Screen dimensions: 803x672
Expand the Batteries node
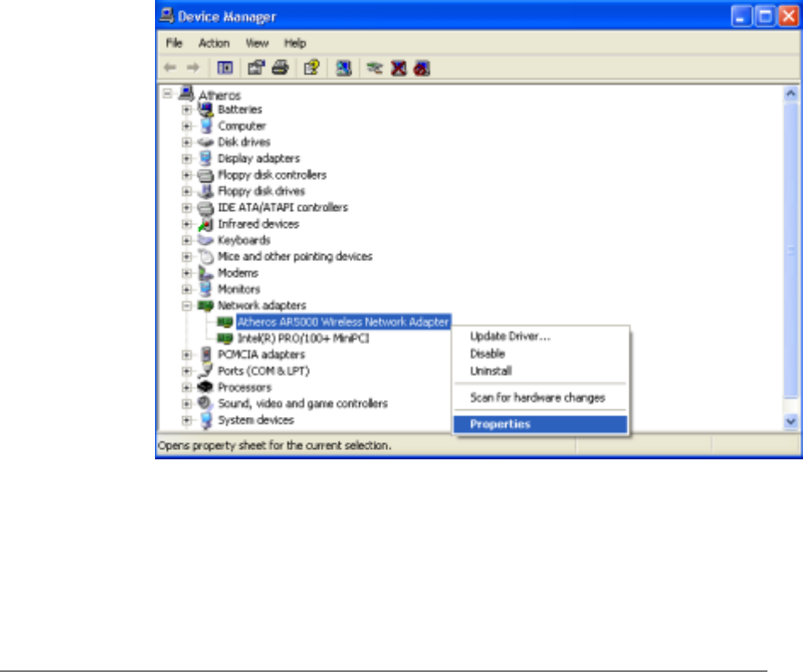(186, 109)
